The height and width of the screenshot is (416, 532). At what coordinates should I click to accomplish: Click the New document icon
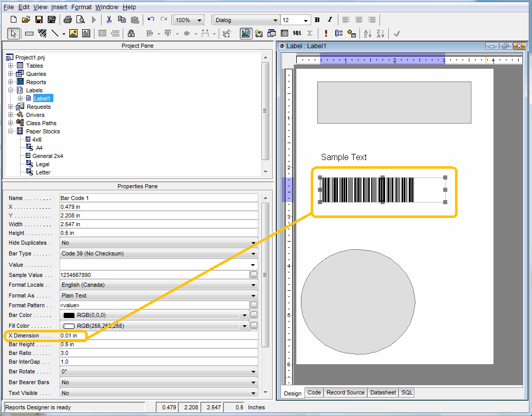(x=13, y=19)
